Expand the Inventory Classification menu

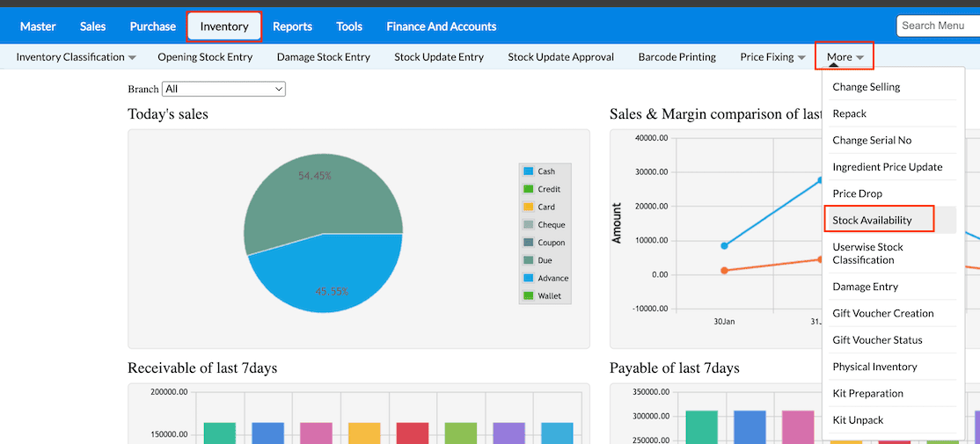pyautogui.click(x=76, y=57)
